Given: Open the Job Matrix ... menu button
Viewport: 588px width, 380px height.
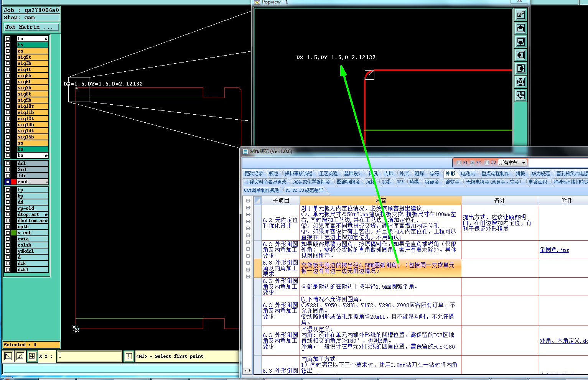Looking at the screenshot, I should [31, 27].
